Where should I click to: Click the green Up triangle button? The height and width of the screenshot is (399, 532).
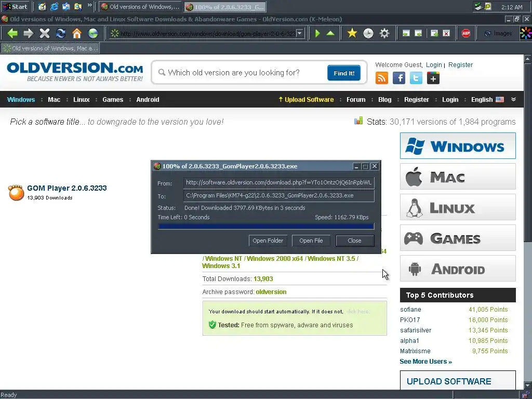coord(330,33)
